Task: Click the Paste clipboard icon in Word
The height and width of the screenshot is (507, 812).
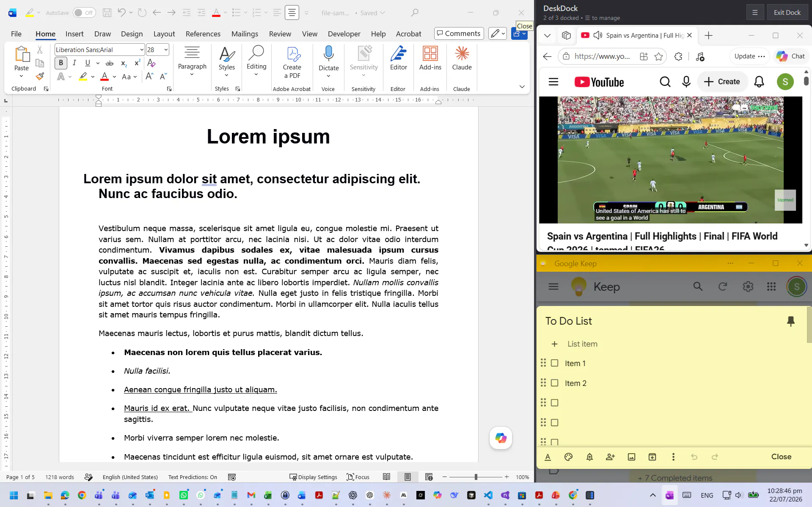Action: pos(22,54)
